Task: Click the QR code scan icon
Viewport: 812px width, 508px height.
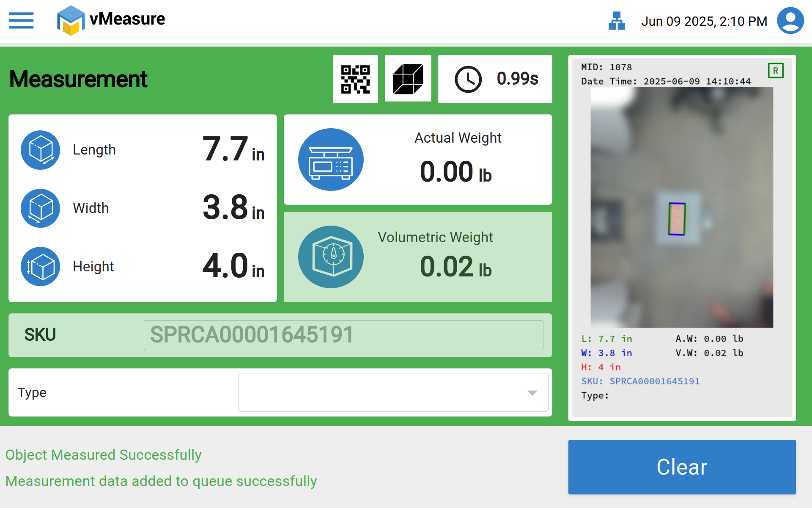Action: click(x=355, y=79)
